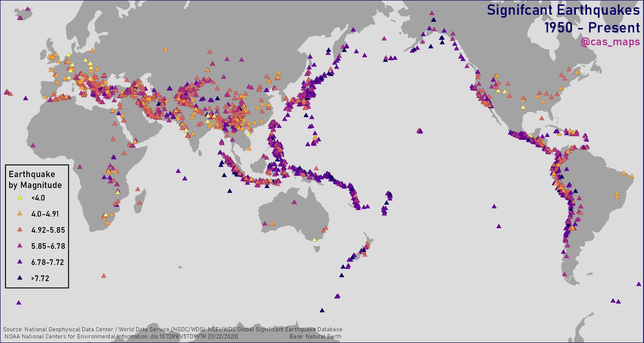Click the purple 6.78-7.72 legend triangle
Image resolution: width=644 pixels, height=343 pixels.
[20, 262]
